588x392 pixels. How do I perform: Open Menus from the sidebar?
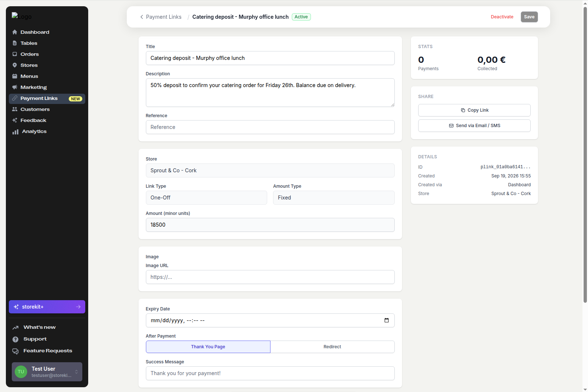(x=47, y=76)
